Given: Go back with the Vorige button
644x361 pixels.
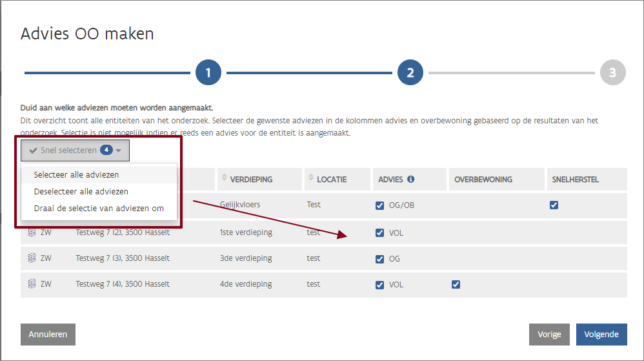Looking at the screenshot, I should click(x=549, y=335).
